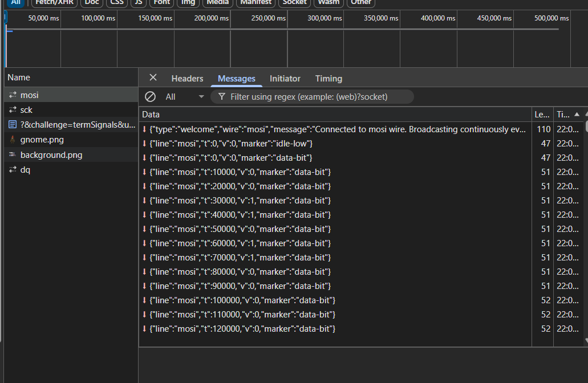Select message row with t:30000
Viewport: 588px width, 383px height.
[362, 201]
